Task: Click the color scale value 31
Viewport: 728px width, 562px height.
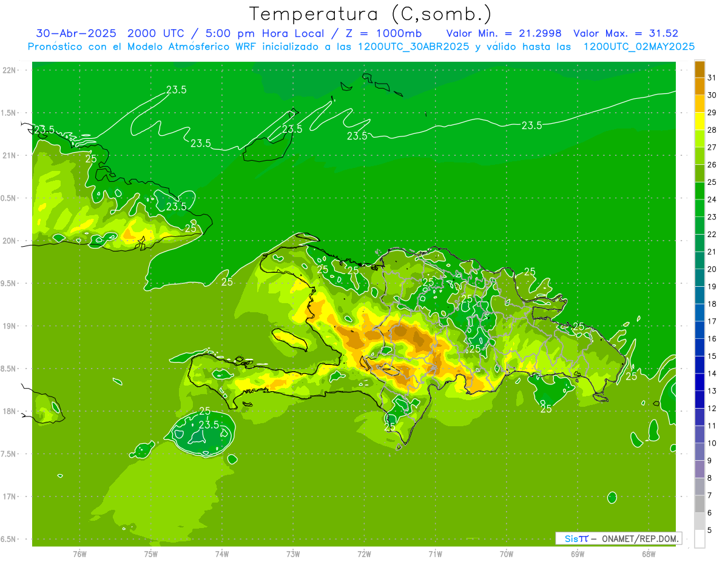Action: (x=712, y=78)
